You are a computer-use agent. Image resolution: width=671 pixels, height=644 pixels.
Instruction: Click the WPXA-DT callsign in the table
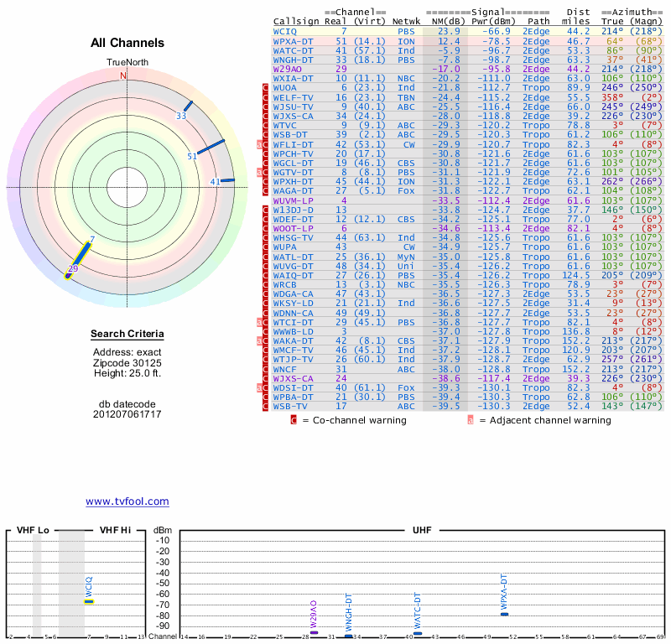pos(292,41)
